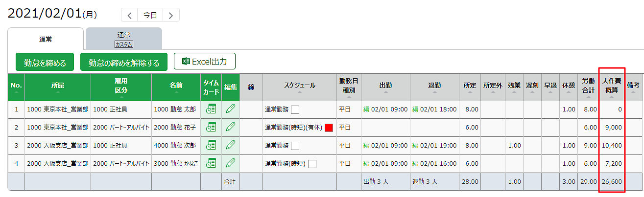The height and width of the screenshot is (197, 644).
Task: Sort table by 人件費概算 column
Action: (611, 87)
